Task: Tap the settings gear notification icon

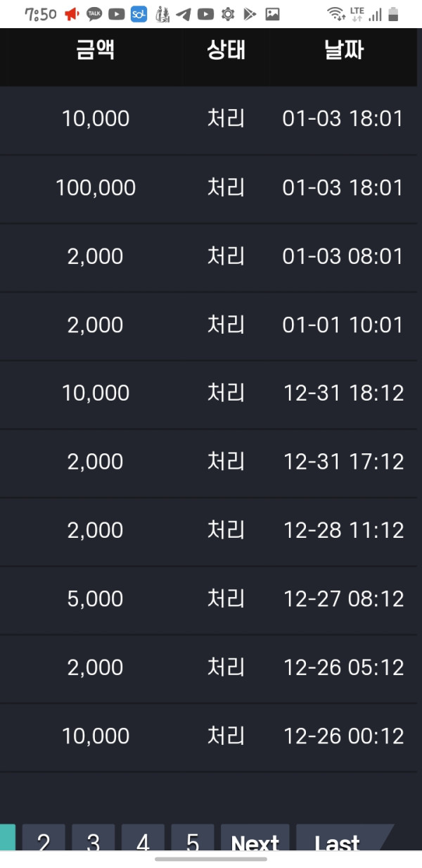Action: tap(228, 14)
